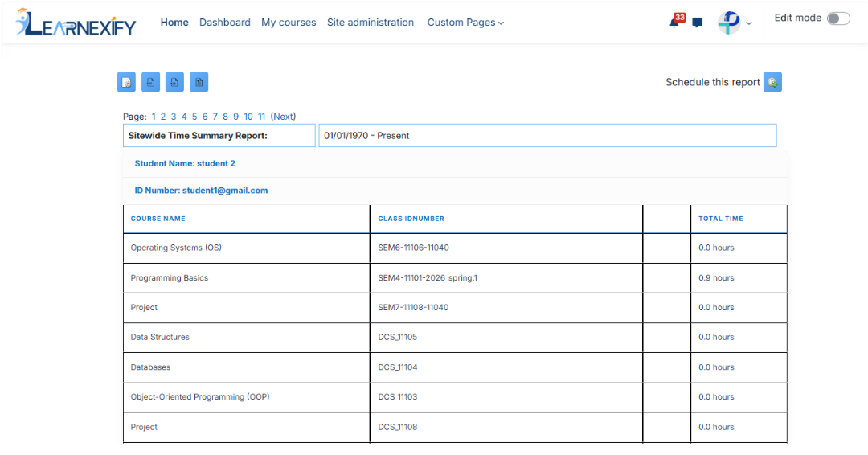Click class ID SEM6-11106-11040
868x455 pixels.
point(414,248)
